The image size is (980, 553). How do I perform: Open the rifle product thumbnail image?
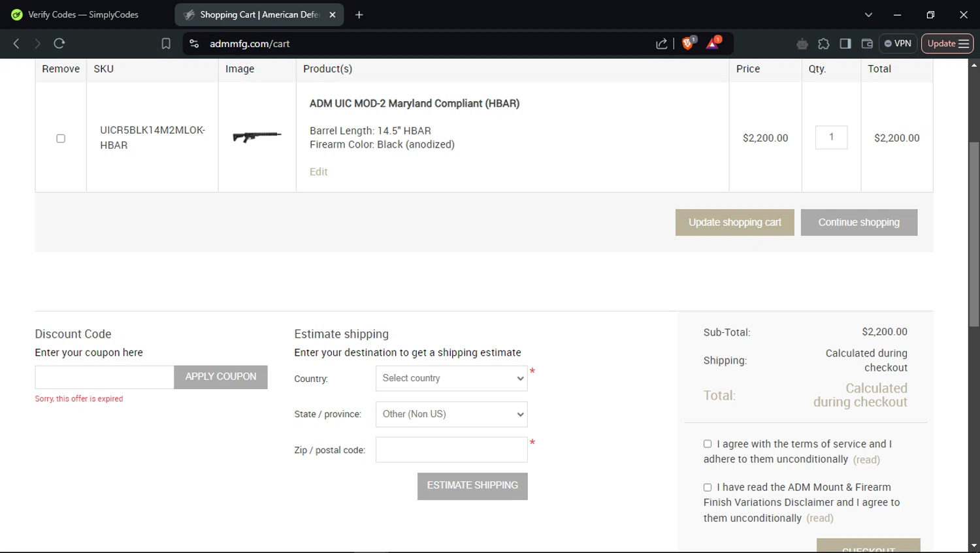coord(257,136)
